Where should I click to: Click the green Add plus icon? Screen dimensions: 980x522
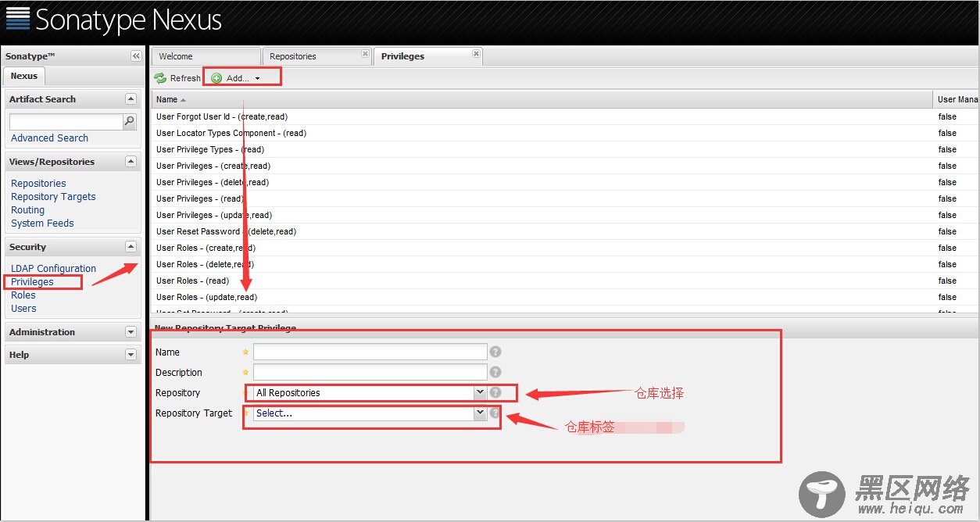click(x=216, y=78)
